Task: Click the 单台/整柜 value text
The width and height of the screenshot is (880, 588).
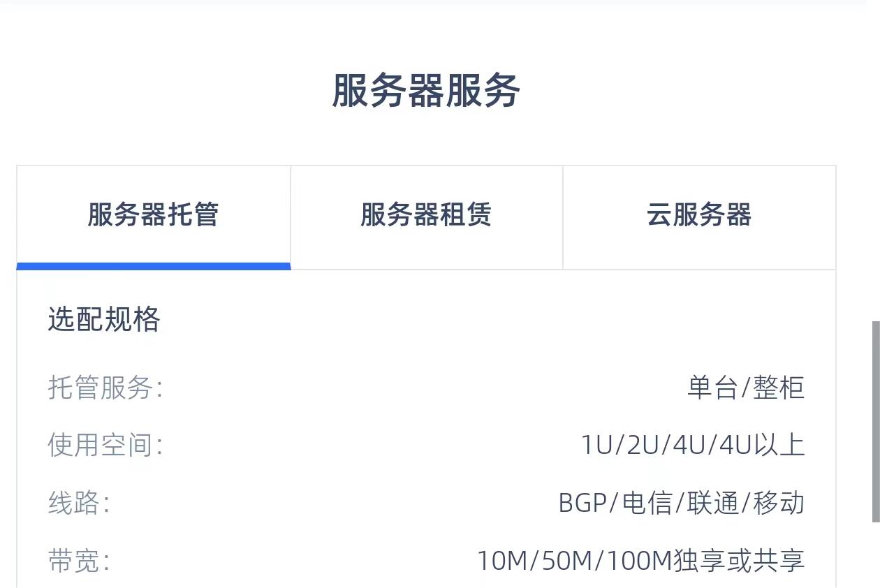Action: pos(746,388)
